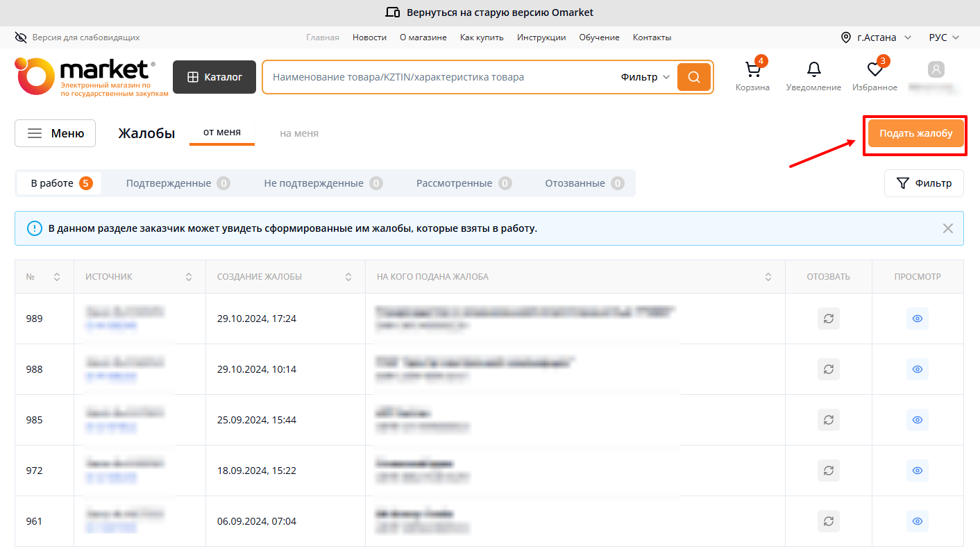
Task: Click the user profile avatar icon
Action: coord(936,70)
